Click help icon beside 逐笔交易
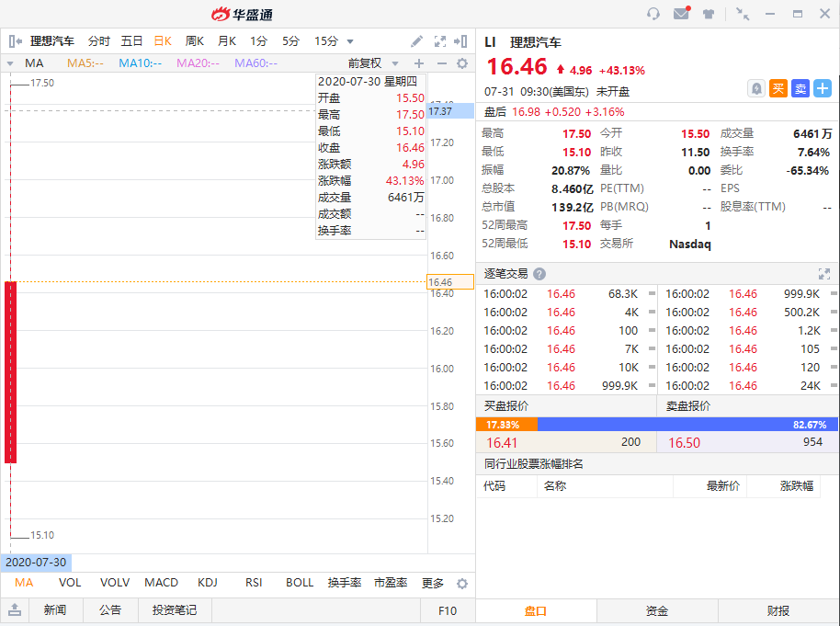This screenshot has width=840, height=626. click(539, 274)
